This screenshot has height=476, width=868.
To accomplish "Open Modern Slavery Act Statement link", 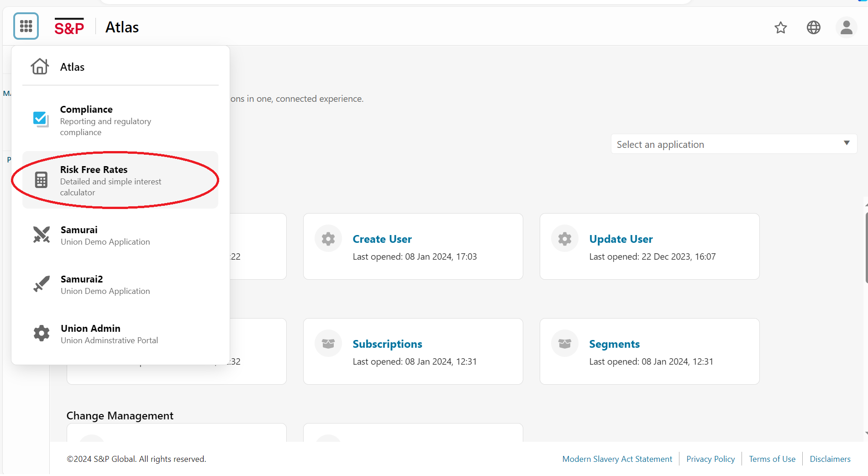I will (617, 459).
